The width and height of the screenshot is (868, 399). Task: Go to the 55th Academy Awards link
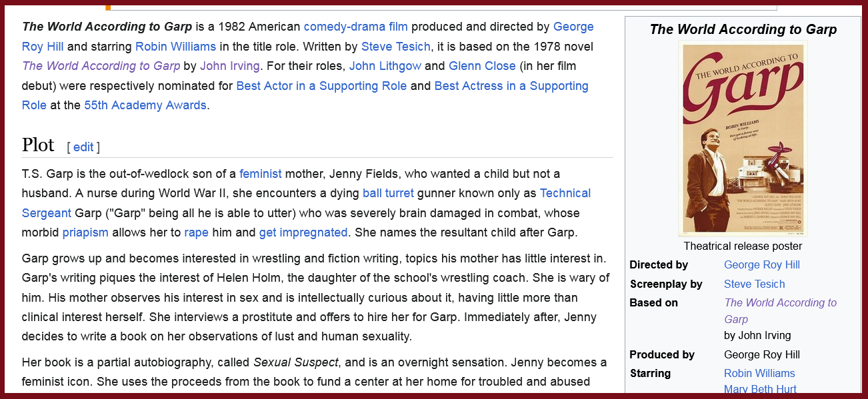pos(145,105)
